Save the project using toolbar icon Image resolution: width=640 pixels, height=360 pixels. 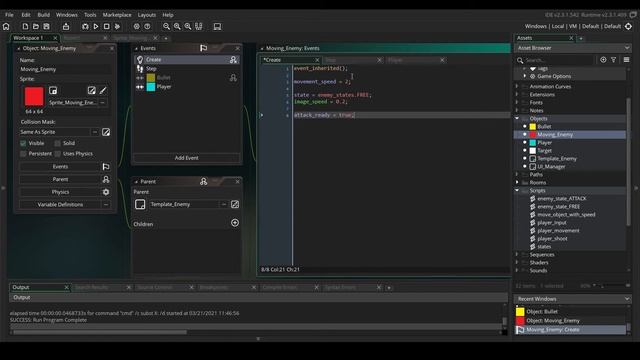(x=47, y=27)
